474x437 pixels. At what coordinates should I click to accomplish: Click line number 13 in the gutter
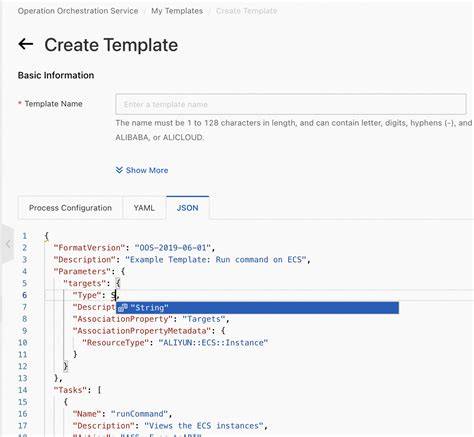23,378
